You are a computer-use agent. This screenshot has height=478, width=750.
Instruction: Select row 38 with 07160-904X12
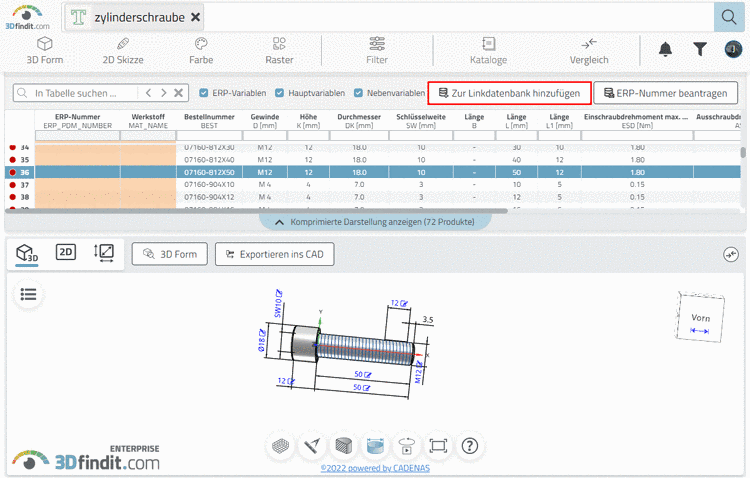pyautogui.click(x=373, y=197)
